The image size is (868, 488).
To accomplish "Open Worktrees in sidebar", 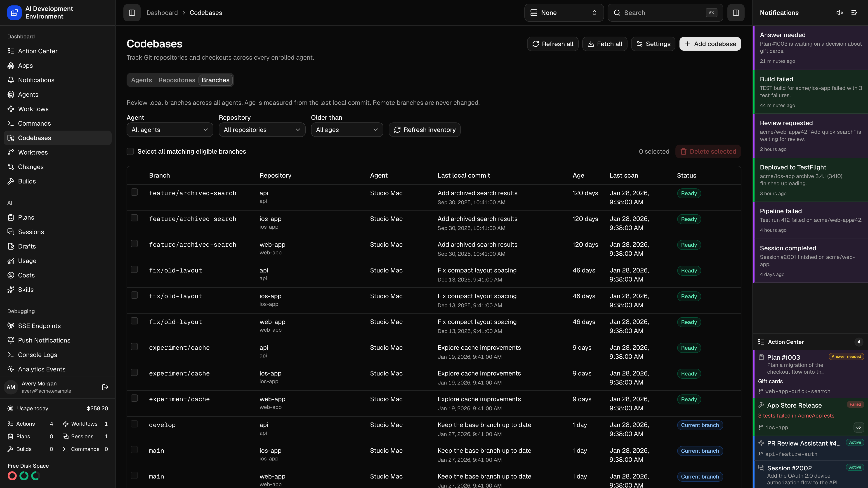I will point(58,152).
